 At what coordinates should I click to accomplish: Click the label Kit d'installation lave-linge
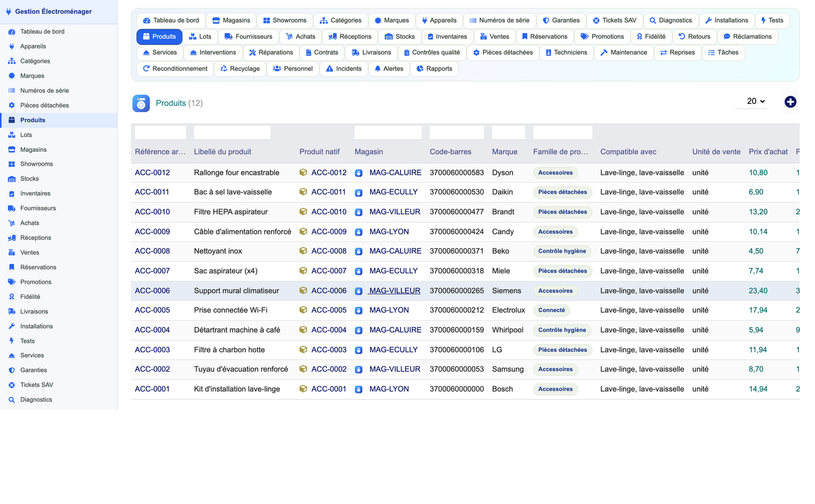point(237,389)
